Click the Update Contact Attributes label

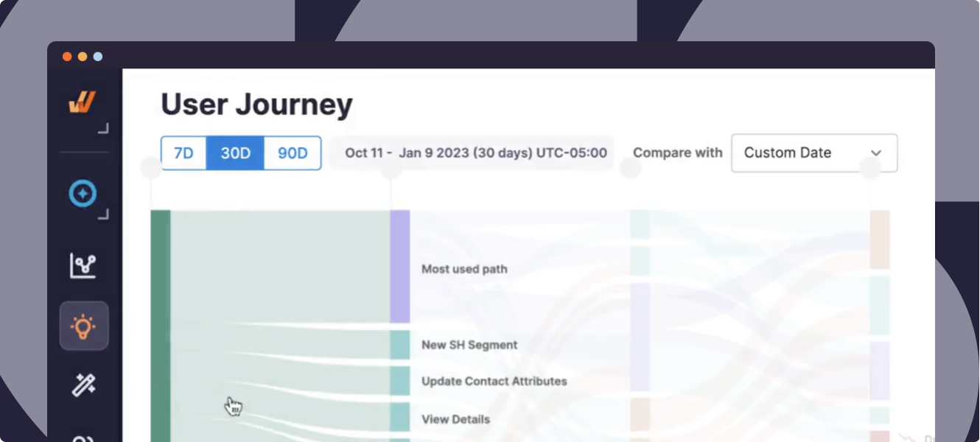coord(494,382)
